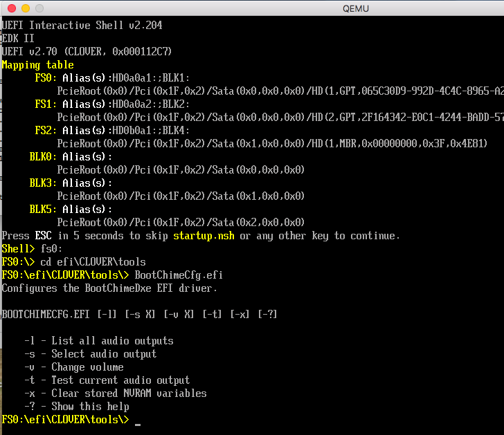The image size is (504, 435).
Task: Click the '[-s X]' usage option
Action: [140, 315]
